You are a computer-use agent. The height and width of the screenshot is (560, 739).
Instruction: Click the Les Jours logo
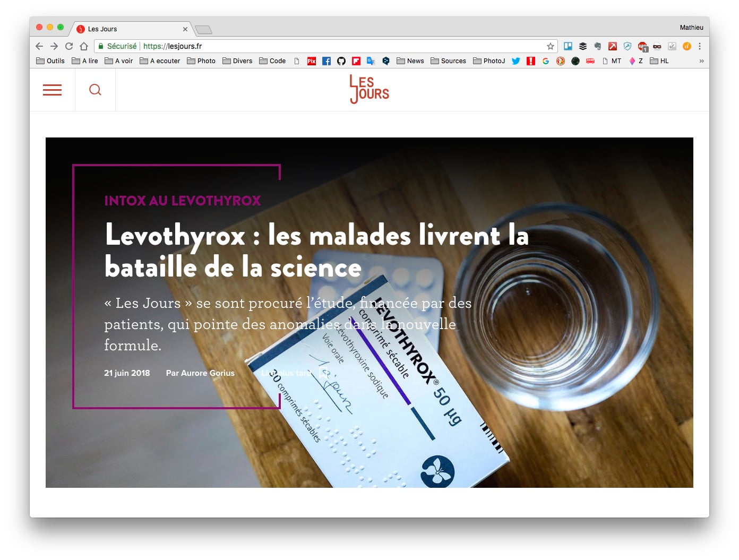[x=369, y=89]
